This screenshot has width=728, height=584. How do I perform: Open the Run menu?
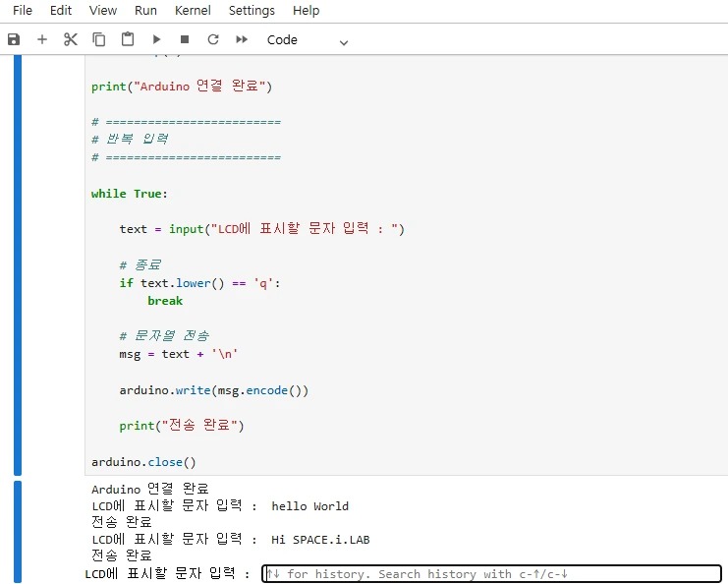click(145, 10)
